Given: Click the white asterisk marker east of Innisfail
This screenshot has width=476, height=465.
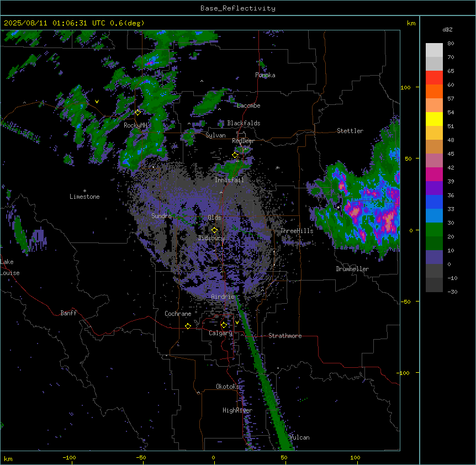Looking at the screenshot, I should pyautogui.click(x=277, y=168).
